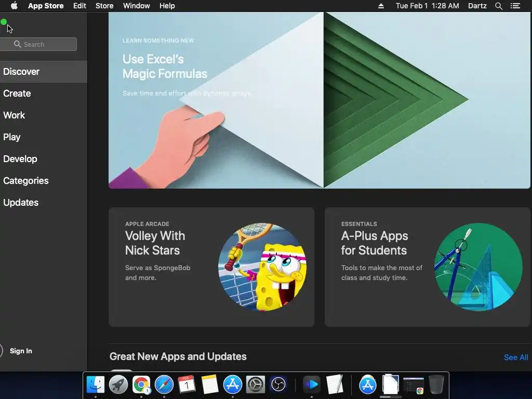The height and width of the screenshot is (399, 532).
Task: Open System Preferences gear in dock
Action: [x=255, y=384]
